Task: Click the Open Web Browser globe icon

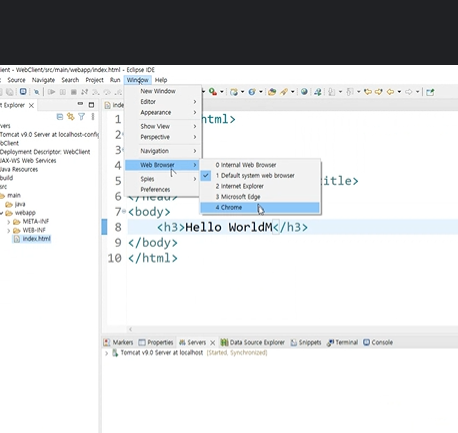Action: [x=304, y=92]
